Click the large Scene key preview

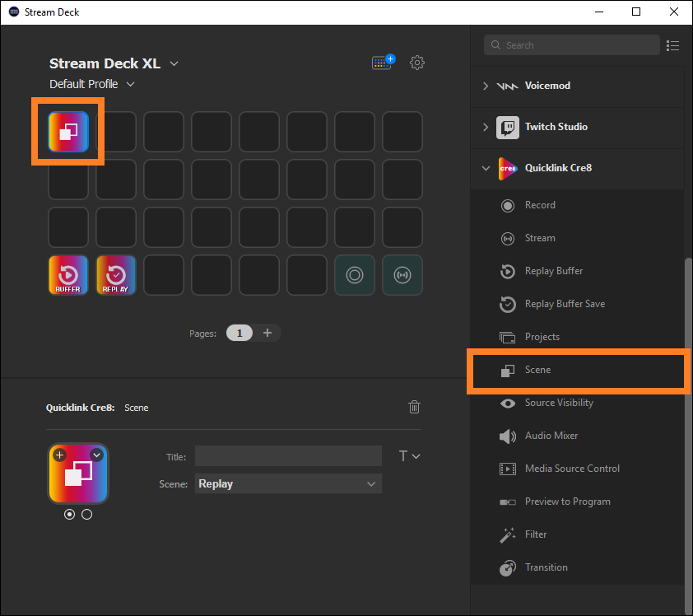click(78, 474)
